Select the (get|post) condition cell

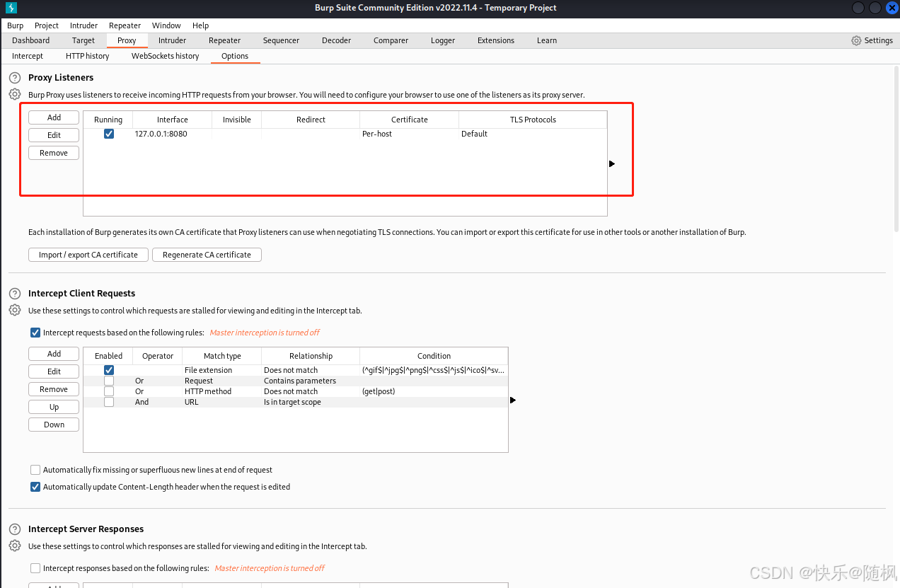point(434,391)
